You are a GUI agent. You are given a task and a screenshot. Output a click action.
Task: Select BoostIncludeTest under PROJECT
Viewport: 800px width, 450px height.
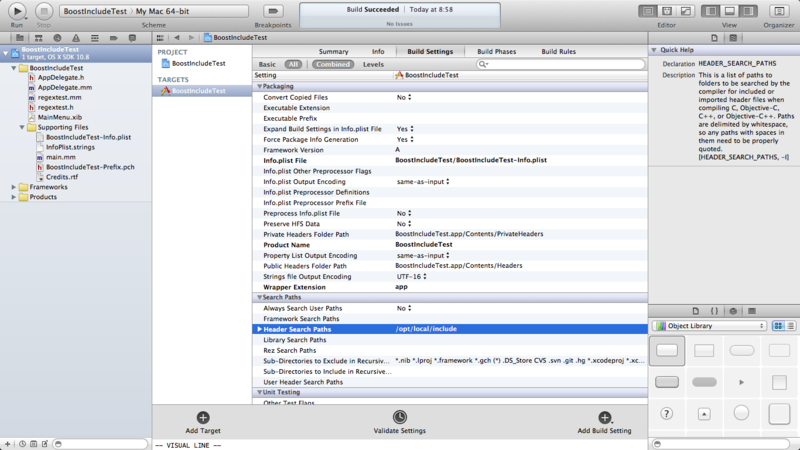pos(198,63)
